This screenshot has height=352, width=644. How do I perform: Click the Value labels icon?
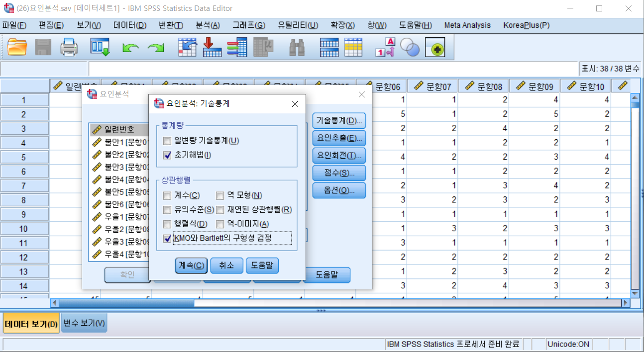[x=385, y=47]
